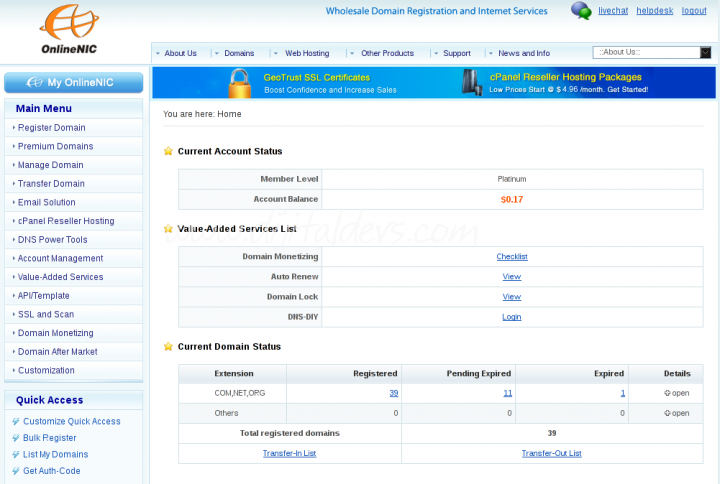Screen dimensions: 720x484
Task: Expand the Domains navigation menu
Action: (x=238, y=53)
